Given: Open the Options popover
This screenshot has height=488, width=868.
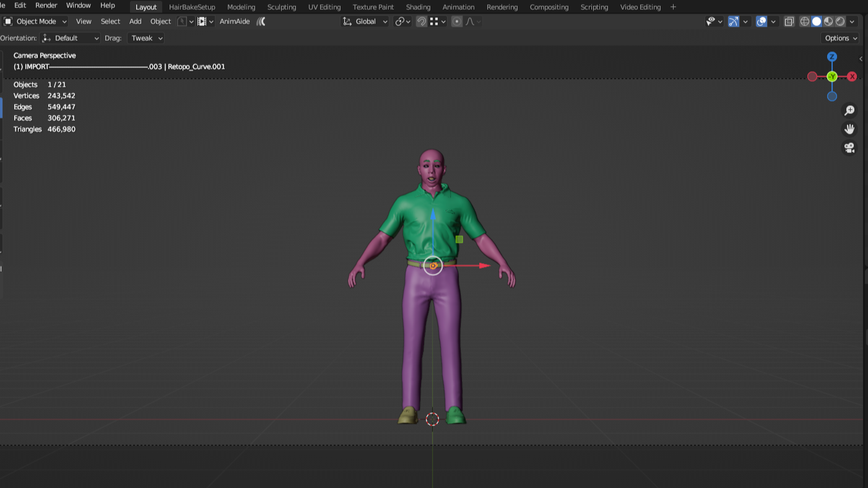Looking at the screenshot, I should pos(841,38).
